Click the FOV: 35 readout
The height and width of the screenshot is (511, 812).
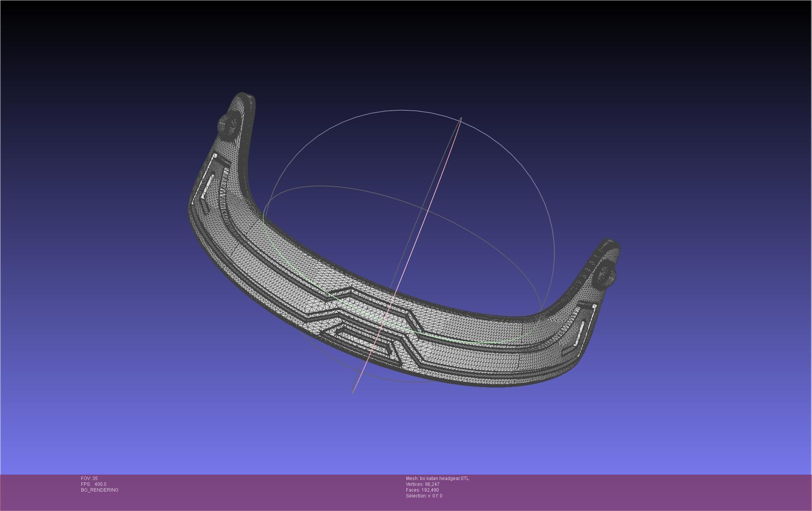pos(89,478)
